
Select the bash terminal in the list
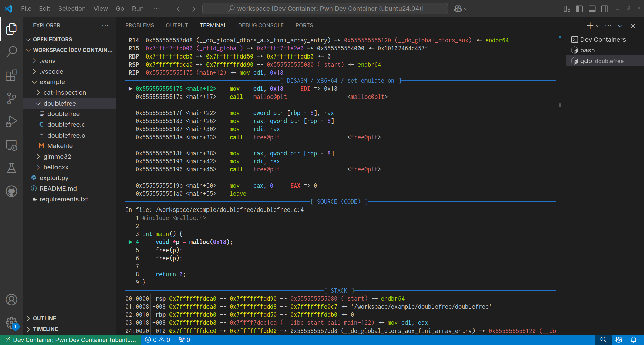587,50
